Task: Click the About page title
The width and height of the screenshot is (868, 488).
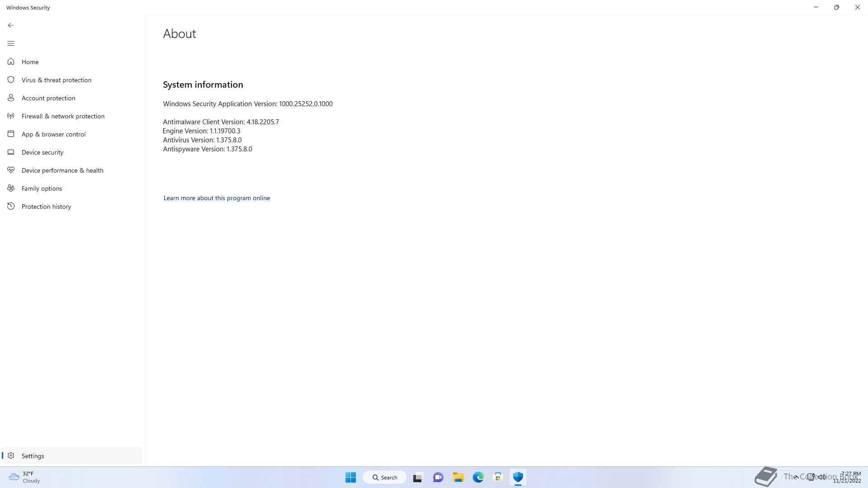Action: click(179, 34)
